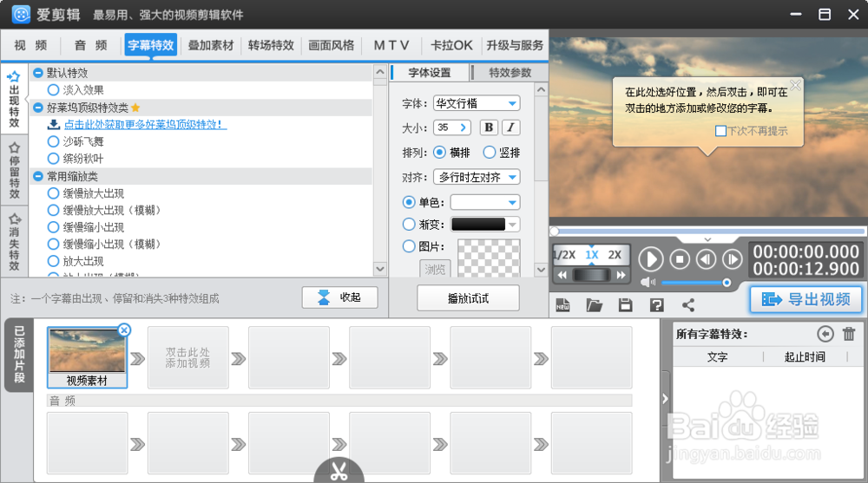Collapse the 默认特效 group
868x483 pixels.
tap(38, 73)
